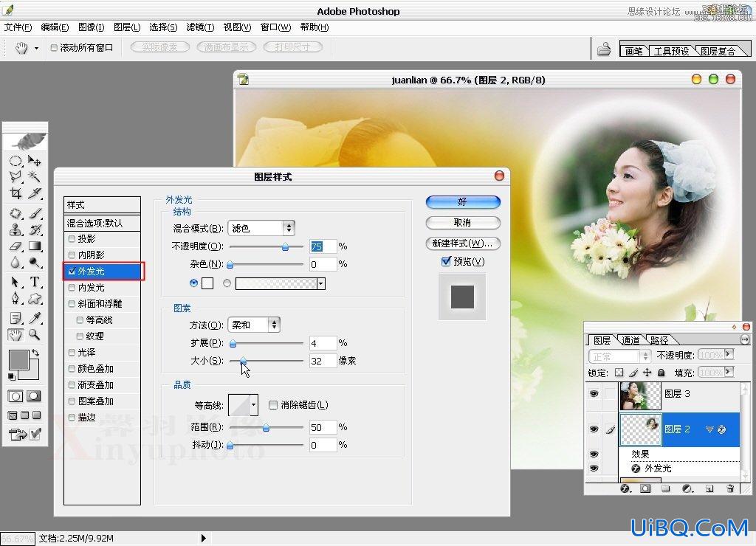Screen dimensions: 756x546
Task: Select the Gradient tool
Action: tap(35, 246)
